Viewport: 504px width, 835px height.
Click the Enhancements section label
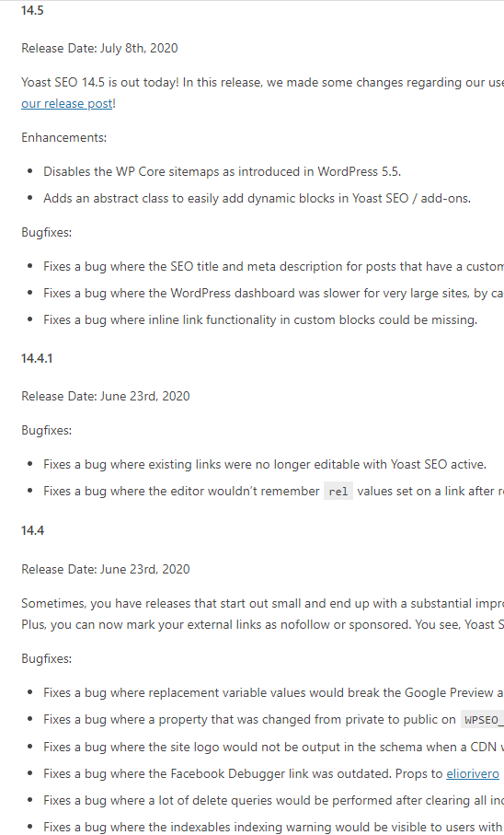63,137
